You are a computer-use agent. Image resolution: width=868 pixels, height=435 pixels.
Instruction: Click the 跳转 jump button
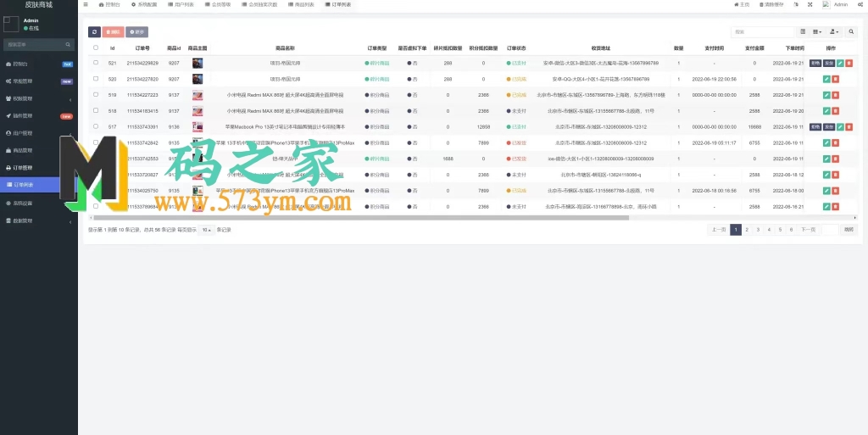(x=849, y=230)
